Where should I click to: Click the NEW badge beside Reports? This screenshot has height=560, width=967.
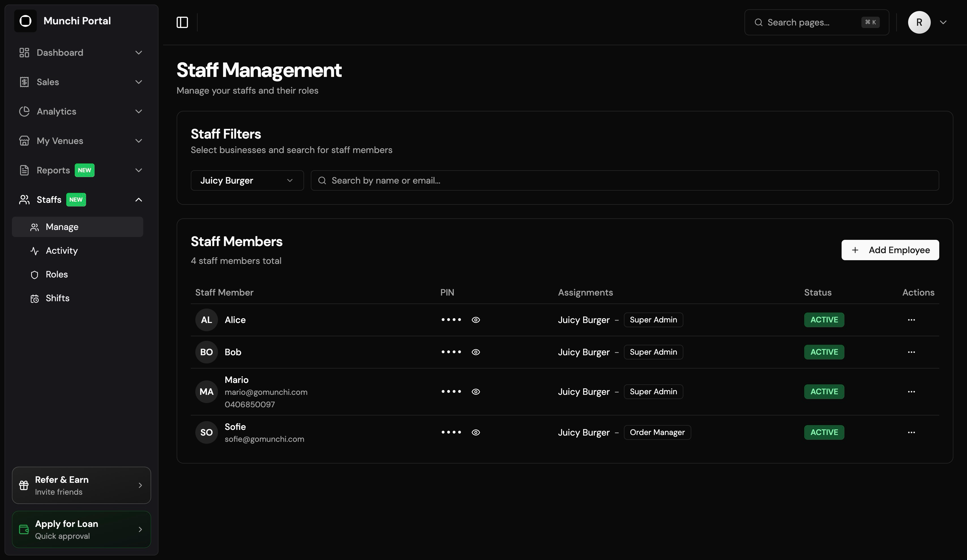pos(84,170)
